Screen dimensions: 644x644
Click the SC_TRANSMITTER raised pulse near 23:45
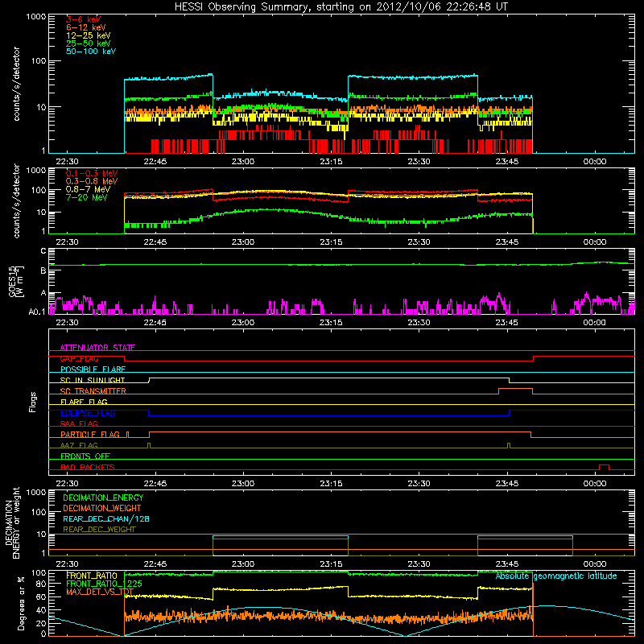pos(515,390)
